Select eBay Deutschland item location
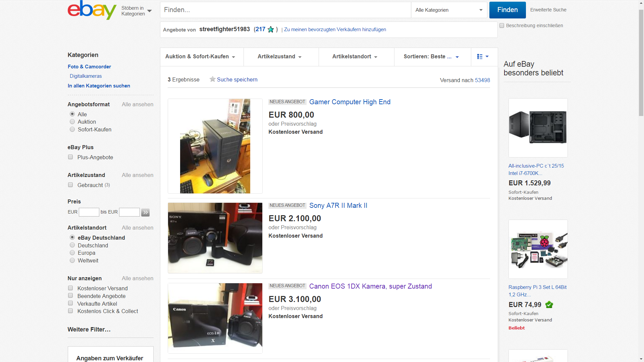The width and height of the screenshot is (644, 362). [x=72, y=237]
